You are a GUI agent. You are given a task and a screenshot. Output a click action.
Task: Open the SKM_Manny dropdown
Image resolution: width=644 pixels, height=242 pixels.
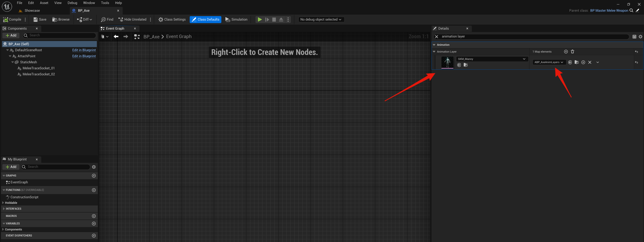coord(524,59)
